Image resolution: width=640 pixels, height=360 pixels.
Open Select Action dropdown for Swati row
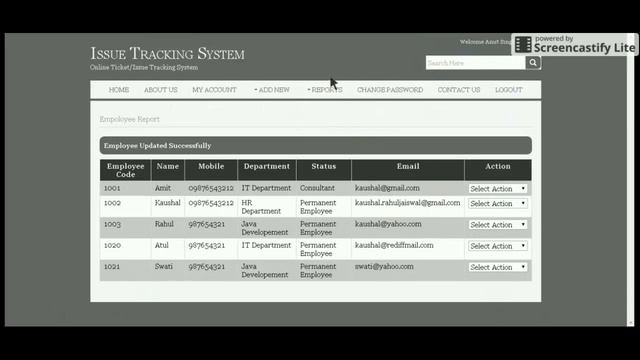[498, 267]
